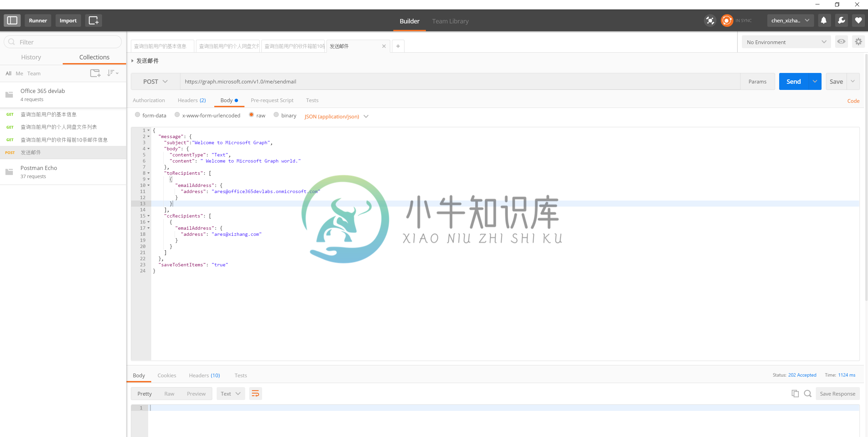Viewport: 868px width, 437px height.
Task: Send the request
Action: [x=794, y=81]
